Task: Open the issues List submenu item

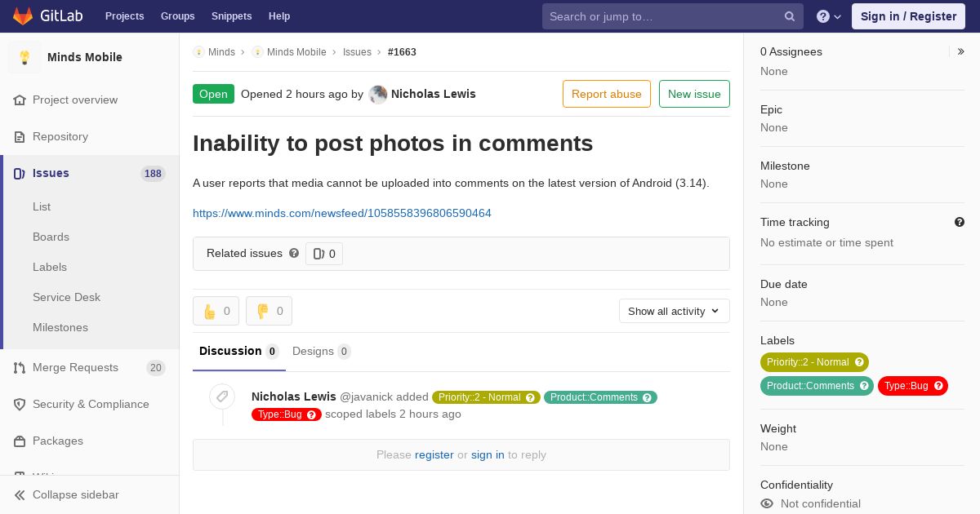Action: point(42,207)
